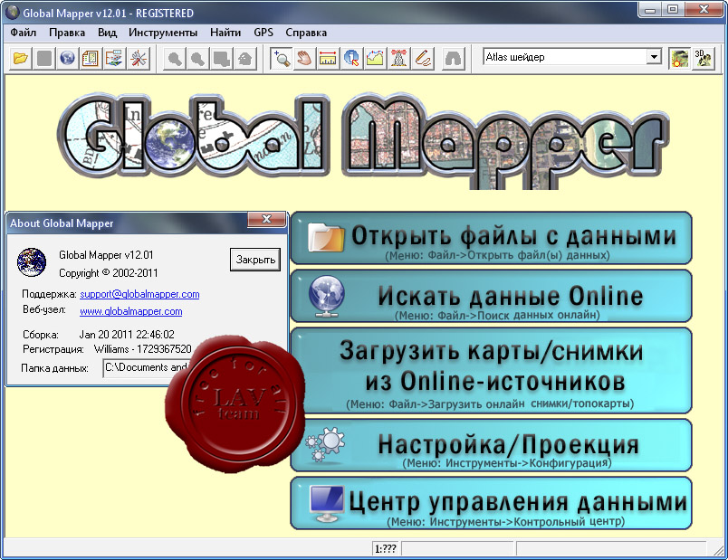Click Искать данные Online button
The height and width of the screenshot is (560, 728).
click(491, 297)
